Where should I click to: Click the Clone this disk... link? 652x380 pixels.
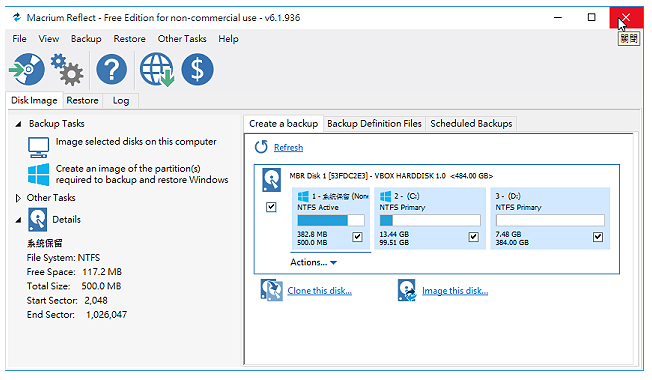coord(319,291)
